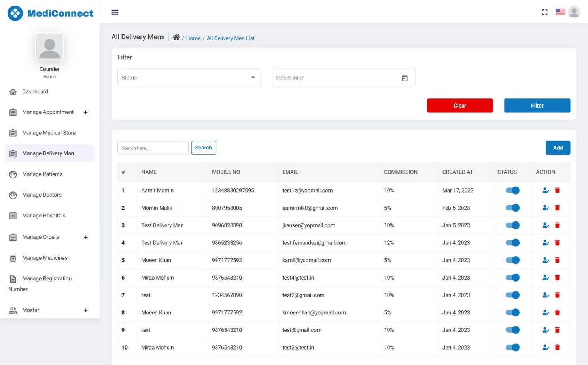Collapse the sidebar with hamburger menu

click(115, 12)
